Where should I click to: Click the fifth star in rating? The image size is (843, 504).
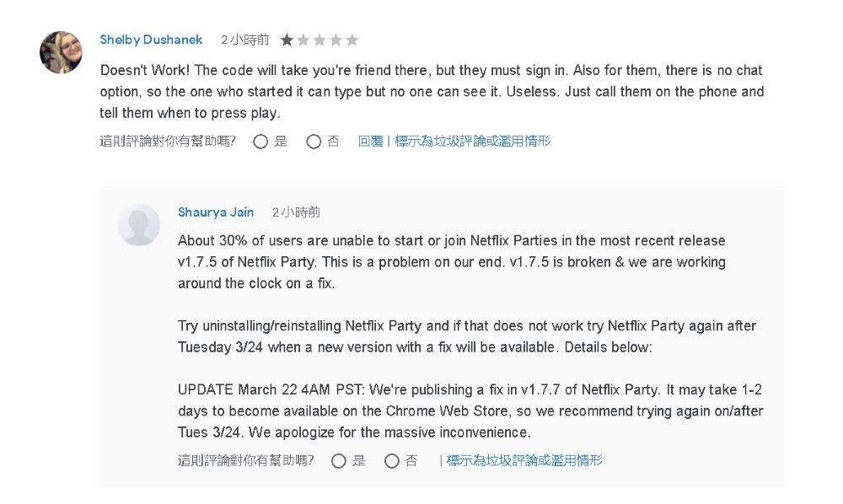click(352, 40)
